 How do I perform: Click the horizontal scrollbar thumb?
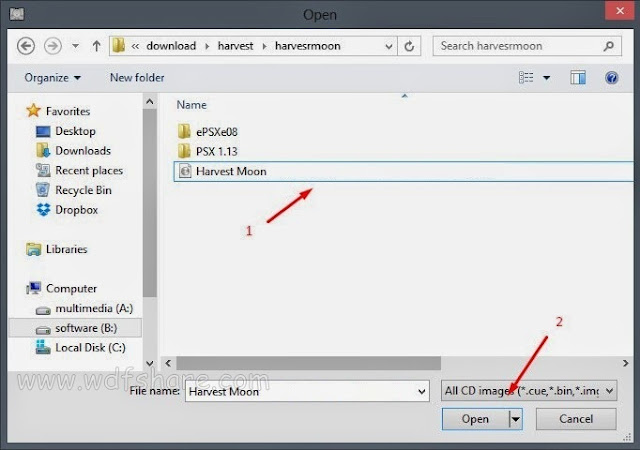309,363
